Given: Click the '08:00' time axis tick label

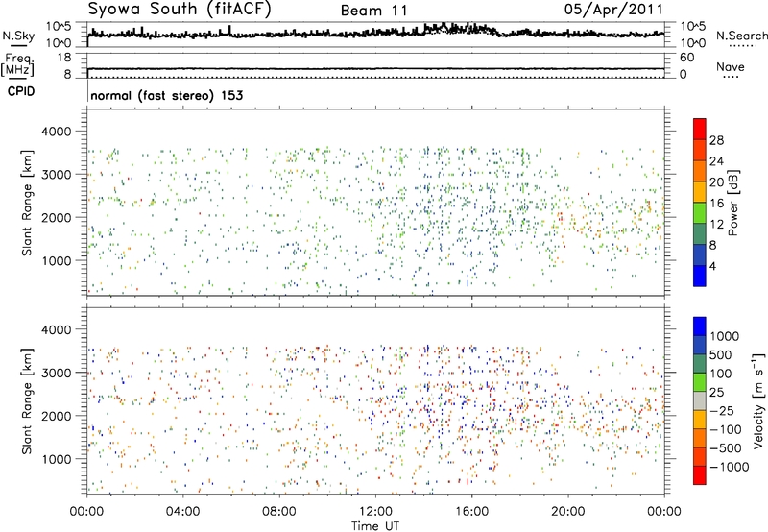Looking at the screenshot, I should click(x=279, y=512).
